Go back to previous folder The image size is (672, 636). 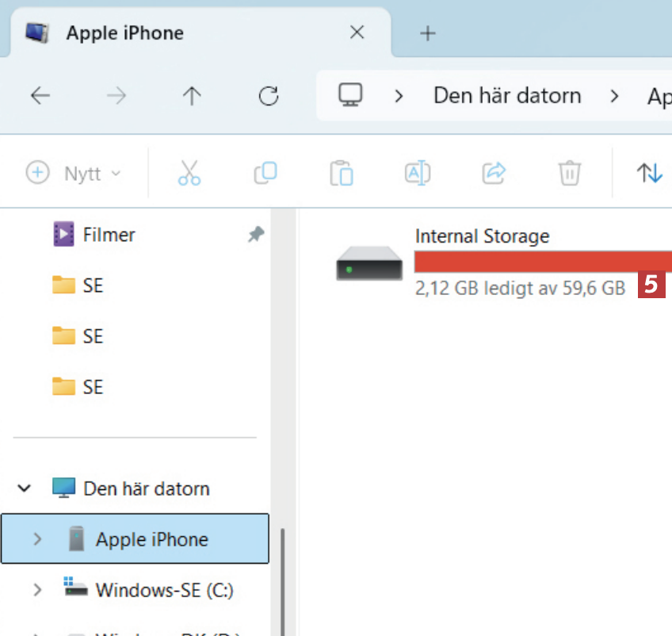[x=40, y=97]
